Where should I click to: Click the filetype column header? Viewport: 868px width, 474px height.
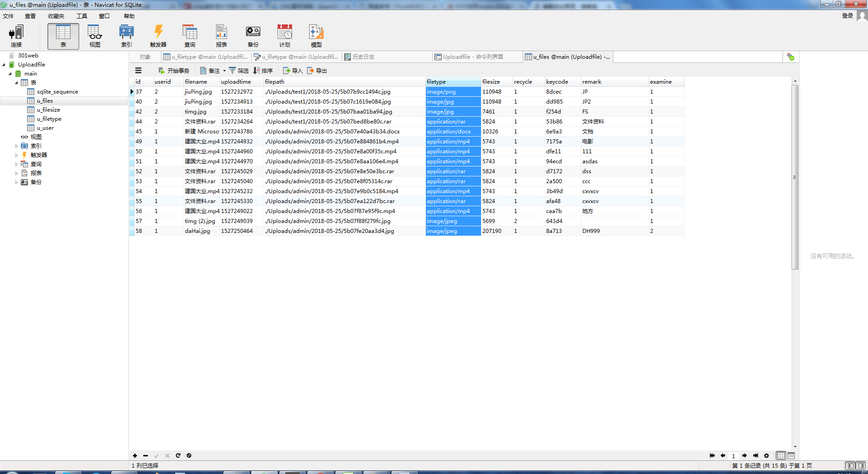(x=453, y=82)
